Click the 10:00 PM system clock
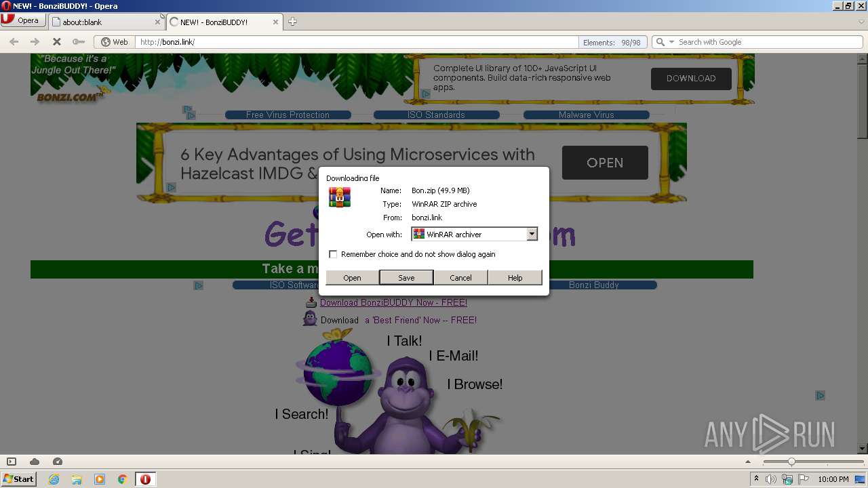Image resolution: width=868 pixels, height=488 pixels. point(833,479)
